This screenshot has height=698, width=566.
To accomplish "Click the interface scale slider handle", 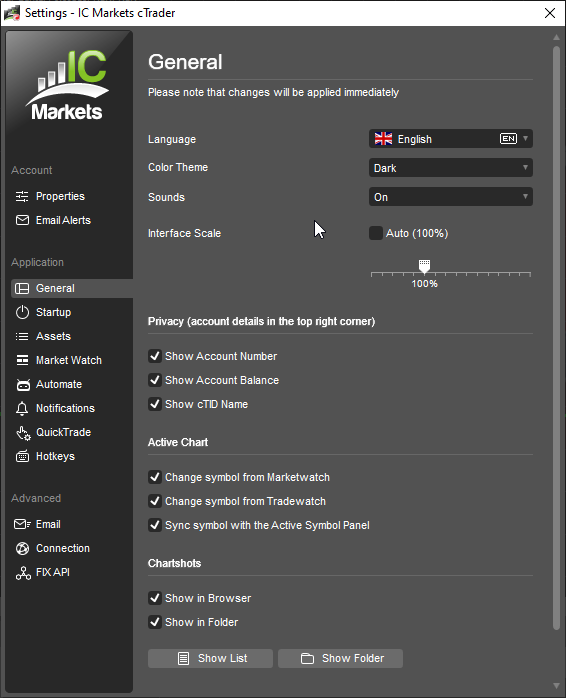I will (424, 266).
